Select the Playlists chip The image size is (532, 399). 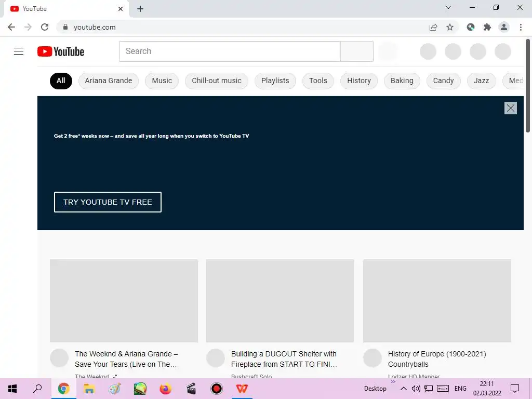pos(275,81)
